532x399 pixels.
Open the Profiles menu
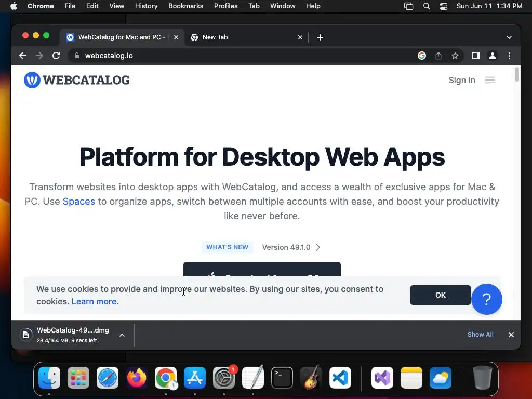pyautogui.click(x=225, y=6)
